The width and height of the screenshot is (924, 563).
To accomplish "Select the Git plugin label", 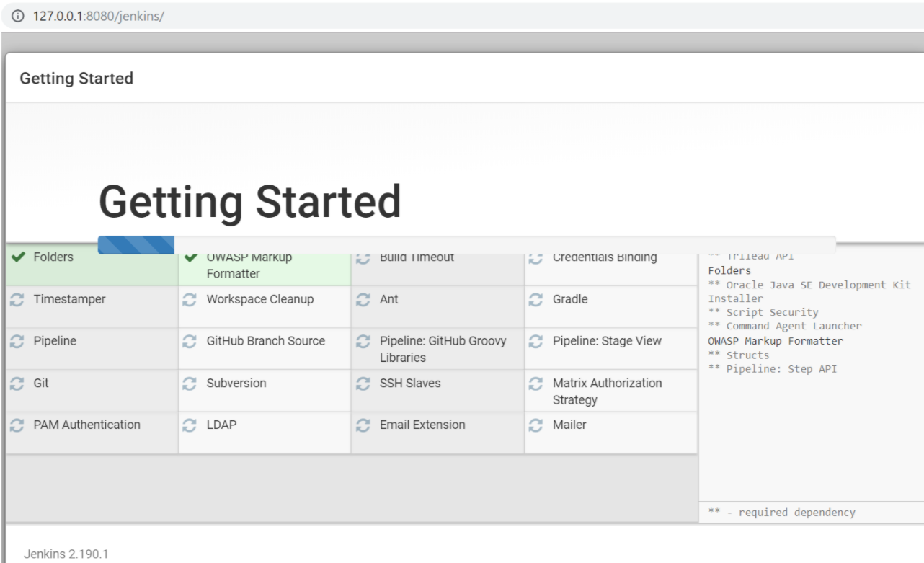I will pos(41,383).
